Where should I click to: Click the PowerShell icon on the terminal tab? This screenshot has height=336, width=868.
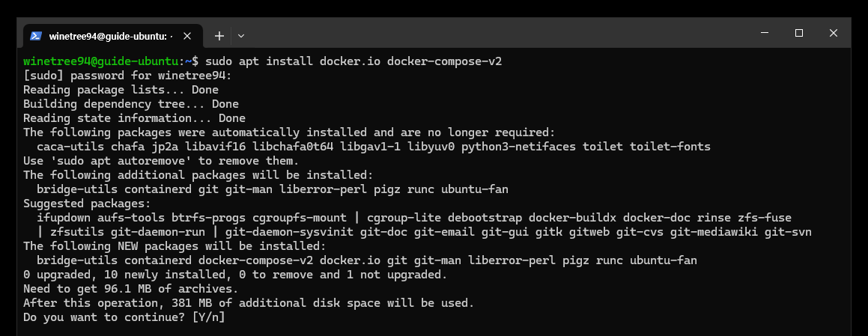click(36, 36)
